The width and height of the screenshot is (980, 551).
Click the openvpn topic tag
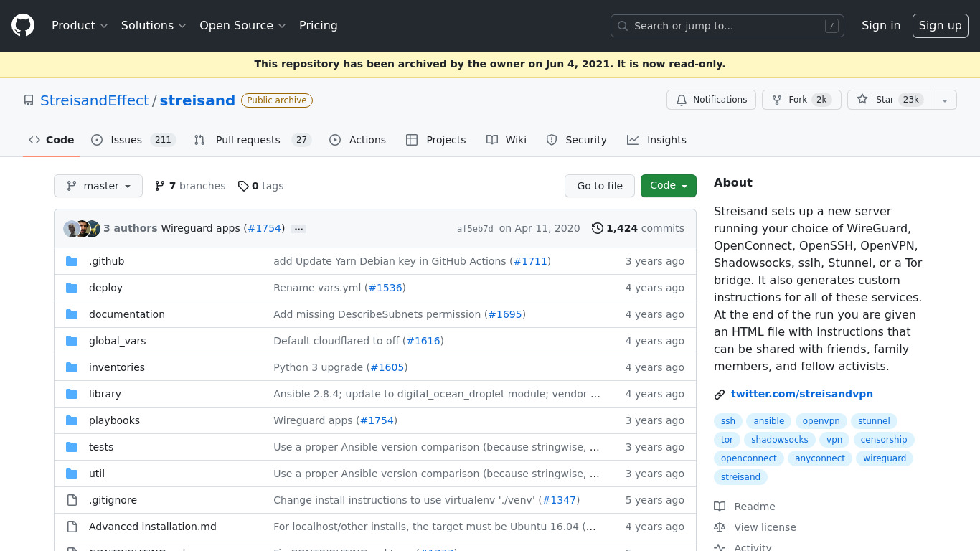821,421
